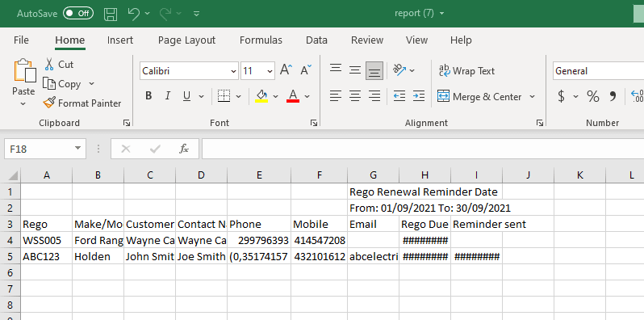The width and height of the screenshot is (644, 320).
Task: Switch to the Insert tab
Action: point(120,40)
